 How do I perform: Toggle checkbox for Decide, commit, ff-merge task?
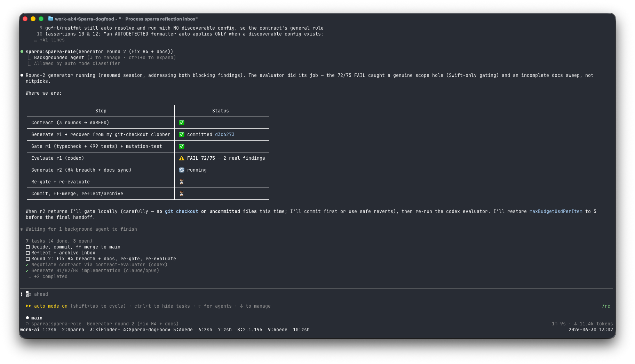(x=28, y=247)
